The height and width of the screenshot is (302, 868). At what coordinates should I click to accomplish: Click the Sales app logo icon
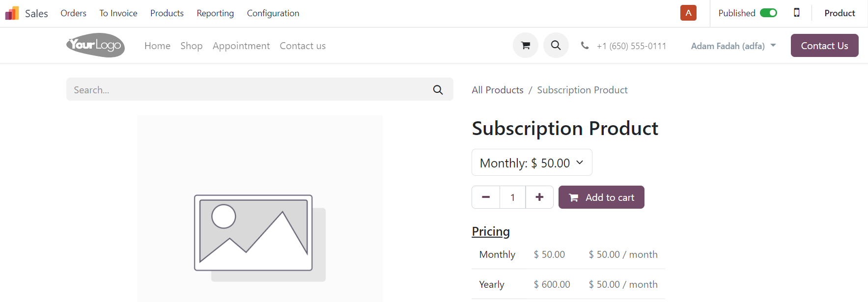click(x=12, y=13)
